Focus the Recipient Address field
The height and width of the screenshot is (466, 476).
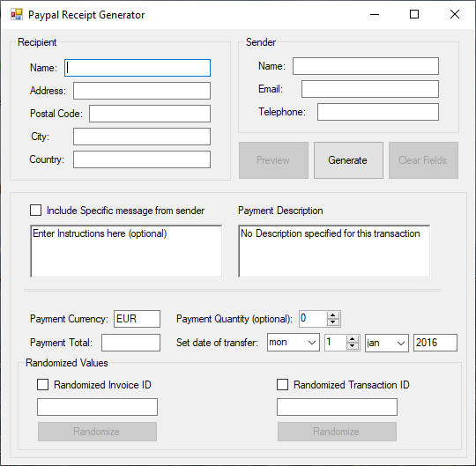coord(142,91)
